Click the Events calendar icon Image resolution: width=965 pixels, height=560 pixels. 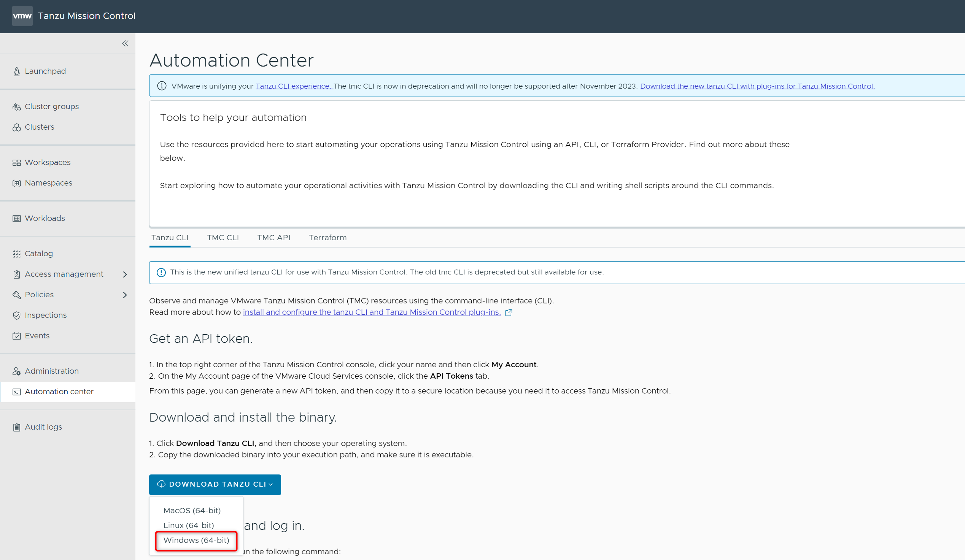(16, 336)
